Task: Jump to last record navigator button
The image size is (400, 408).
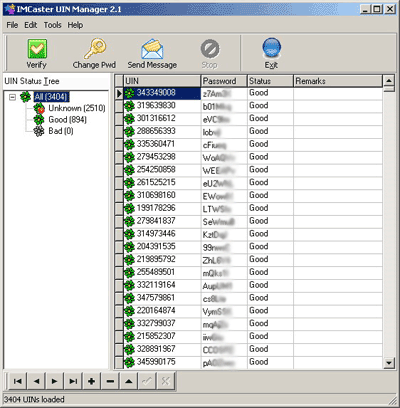Action: tap(73, 381)
